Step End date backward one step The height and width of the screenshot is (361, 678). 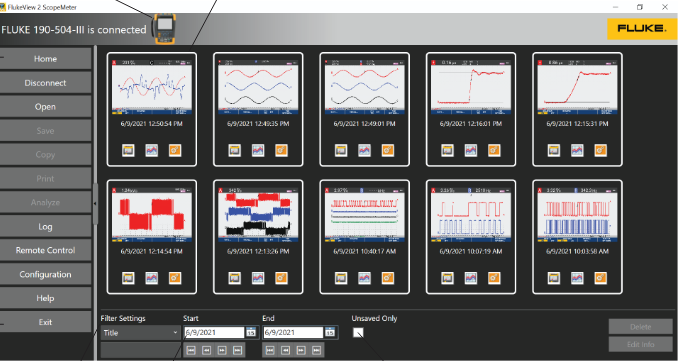click(285, 350)
